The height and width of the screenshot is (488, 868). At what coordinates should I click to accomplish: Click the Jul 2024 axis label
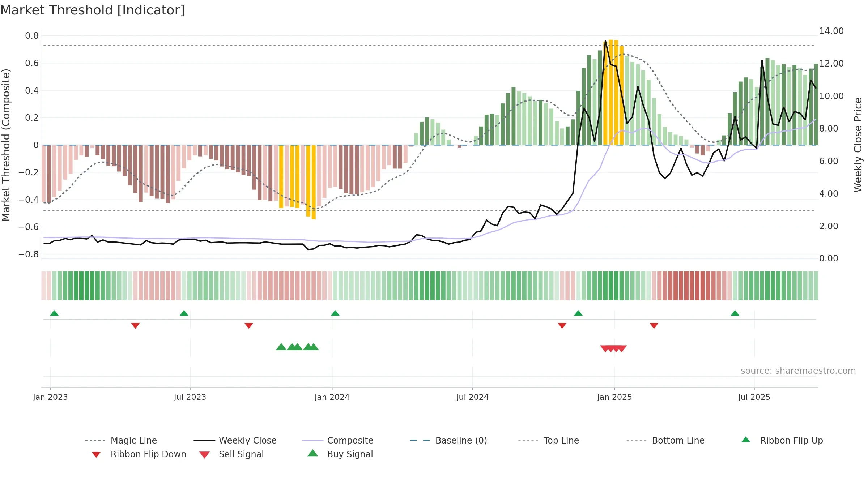click(x=472, y=397)
